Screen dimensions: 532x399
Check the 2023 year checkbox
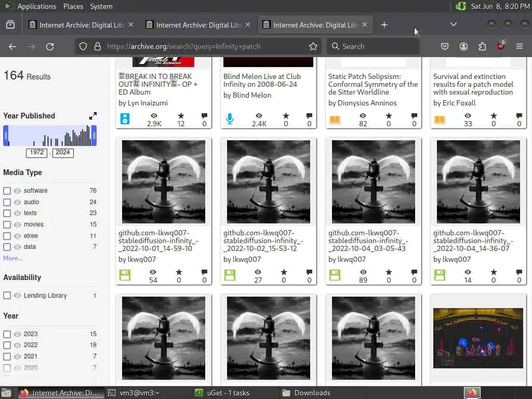(x=7, y=334)
